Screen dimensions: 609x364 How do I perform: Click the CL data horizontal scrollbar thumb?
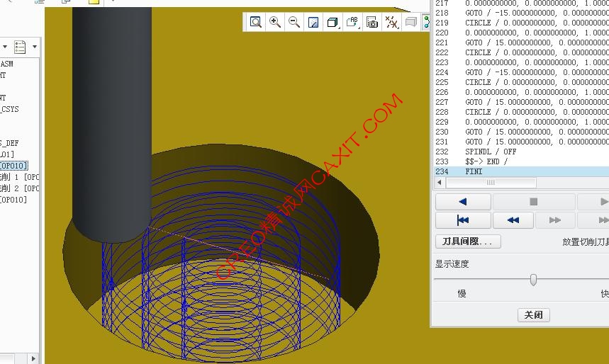491,183
